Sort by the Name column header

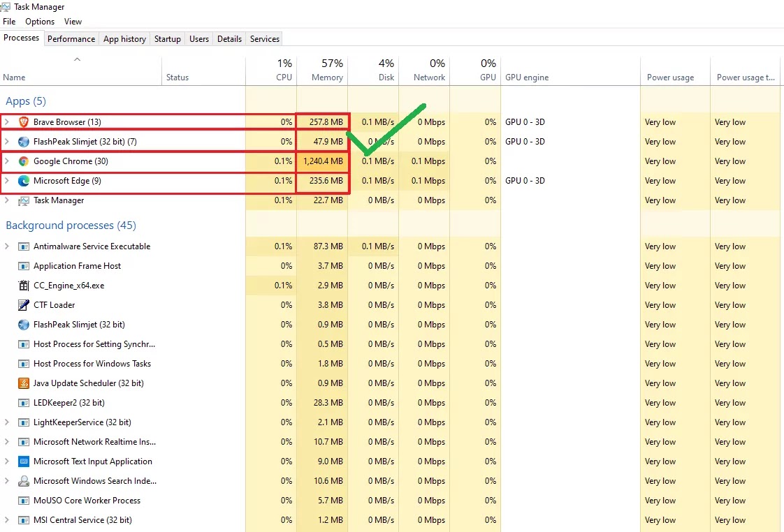pyautogui.click(x=80, y=71)
